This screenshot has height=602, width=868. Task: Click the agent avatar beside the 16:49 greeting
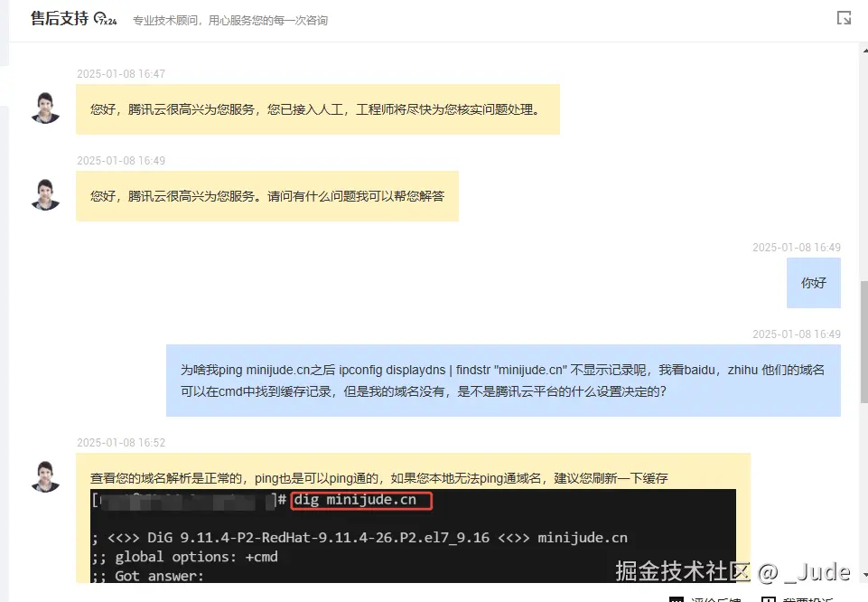tap(45, 194)
